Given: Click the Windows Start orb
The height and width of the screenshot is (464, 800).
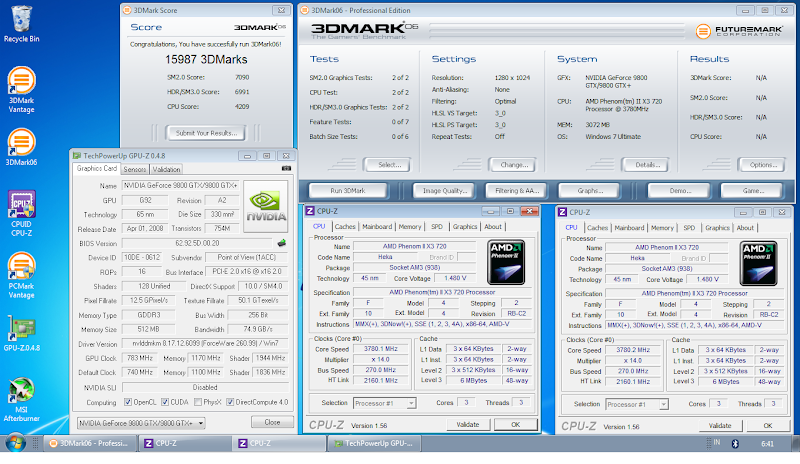Looking at the screenshot, I should click(15, 443).
